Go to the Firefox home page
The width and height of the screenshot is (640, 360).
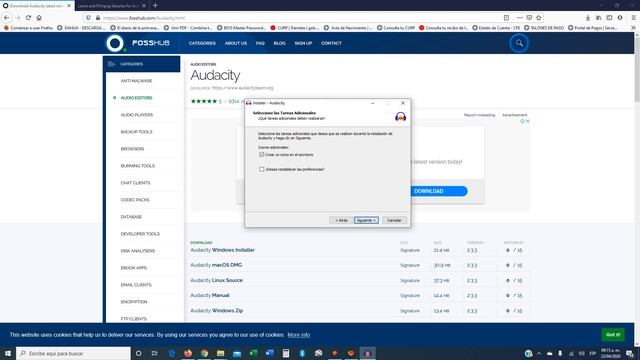[39, 18]
